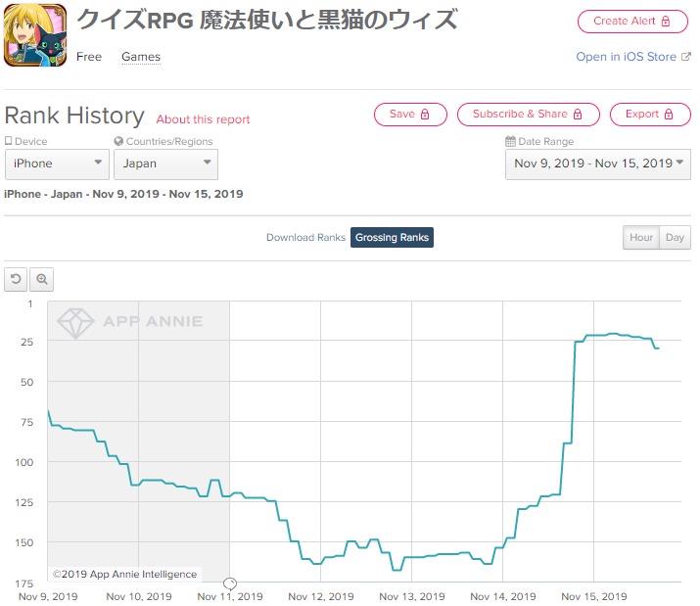The width and height of the screenshot is (700, 606).
Task: Click the device icon beside Device label
Action: click(x=8, y=141)
